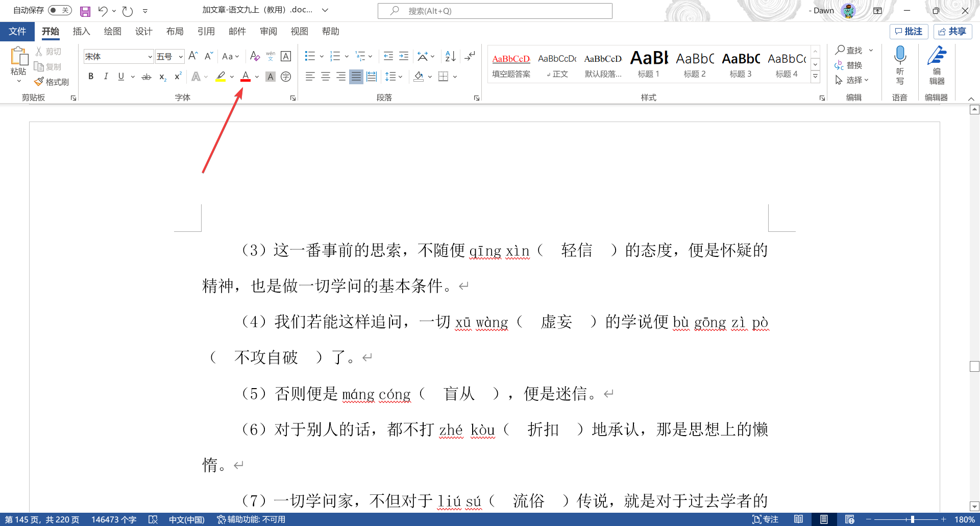Click the 共享 share button
Screen dimensions: 980x526
(x=952, y=32)
